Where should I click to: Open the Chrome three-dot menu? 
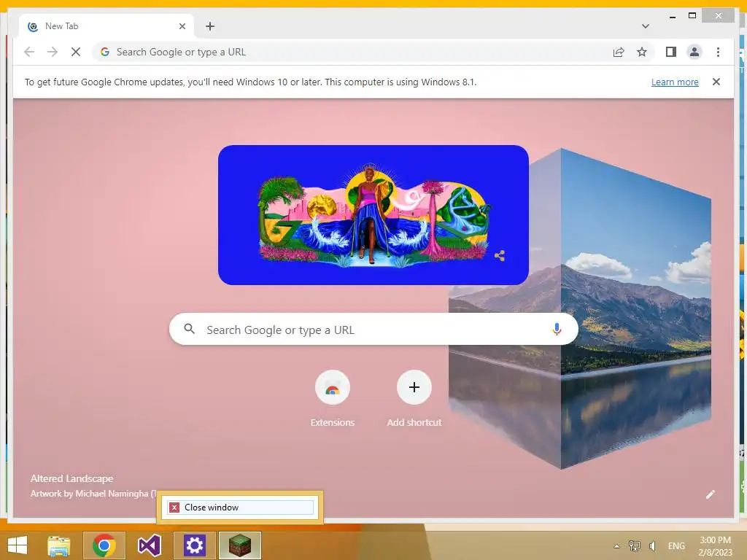(x=718, y=52)
